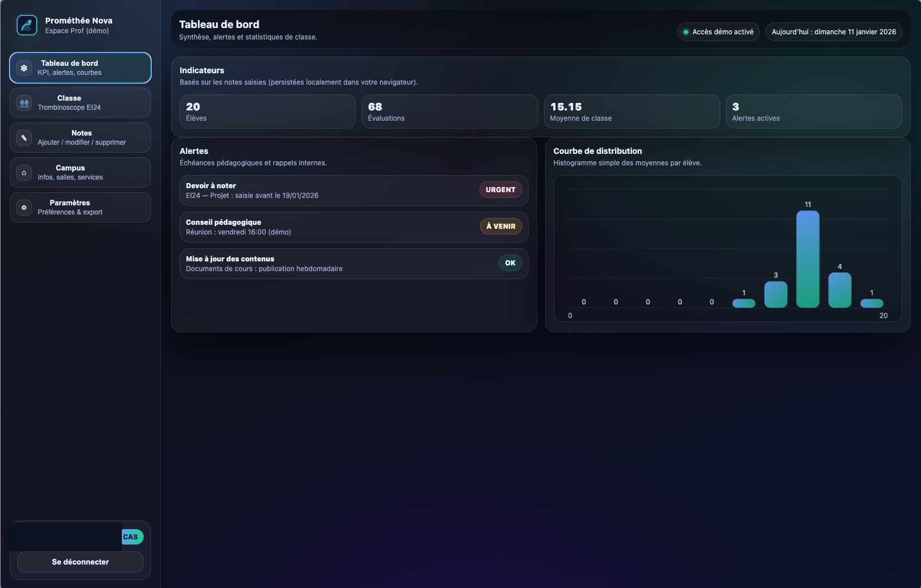Open Campus Infos, salles, services
Image resolution: width=921 pixels, height=588 pixels.
[x=80, y=173]
